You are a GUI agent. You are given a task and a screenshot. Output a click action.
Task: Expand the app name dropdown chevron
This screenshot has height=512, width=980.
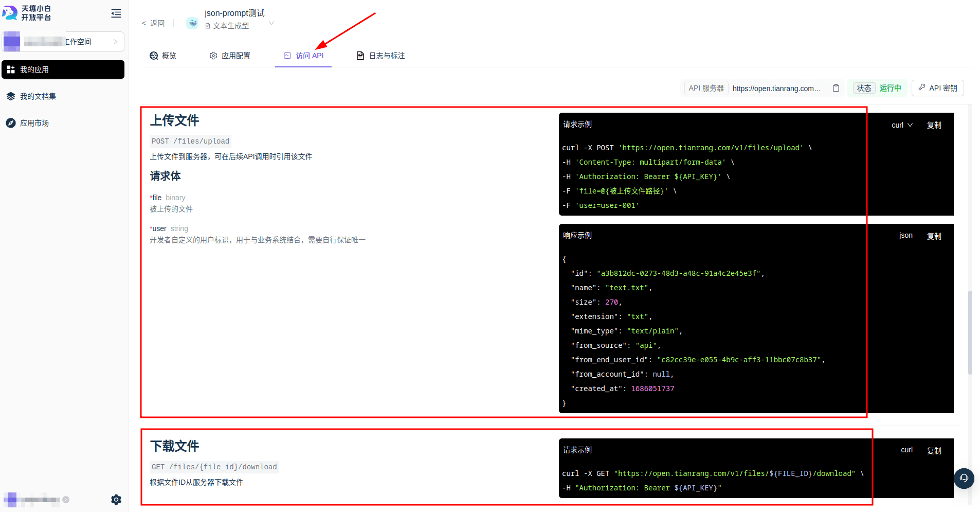(271, 23)
